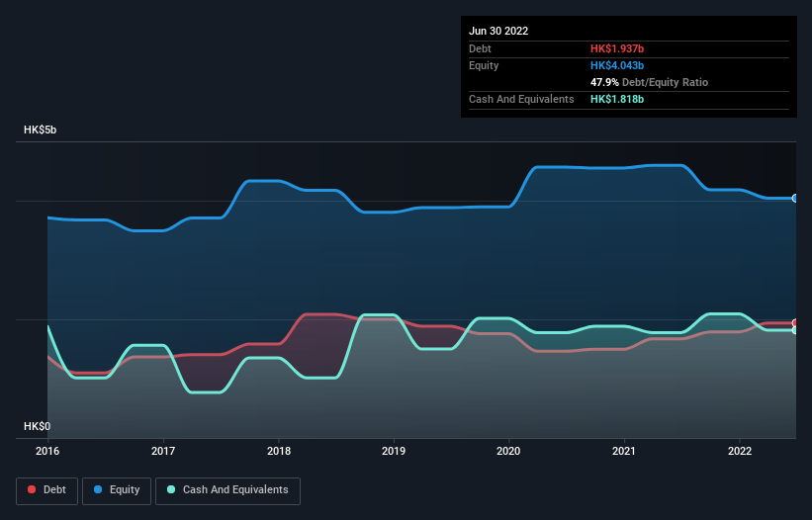Click the Debt label in tooltip
Screen dimensions: 812x520
[480, 48]
